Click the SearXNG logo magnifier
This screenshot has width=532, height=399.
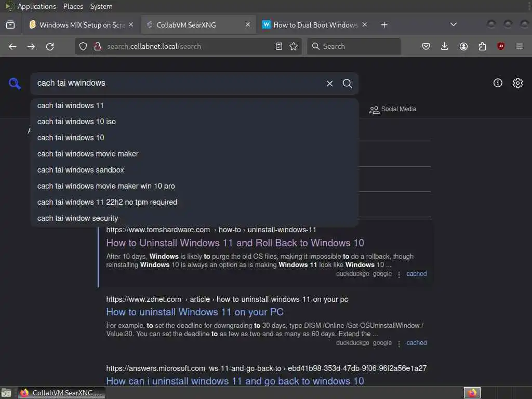click(x=15, y=84)
